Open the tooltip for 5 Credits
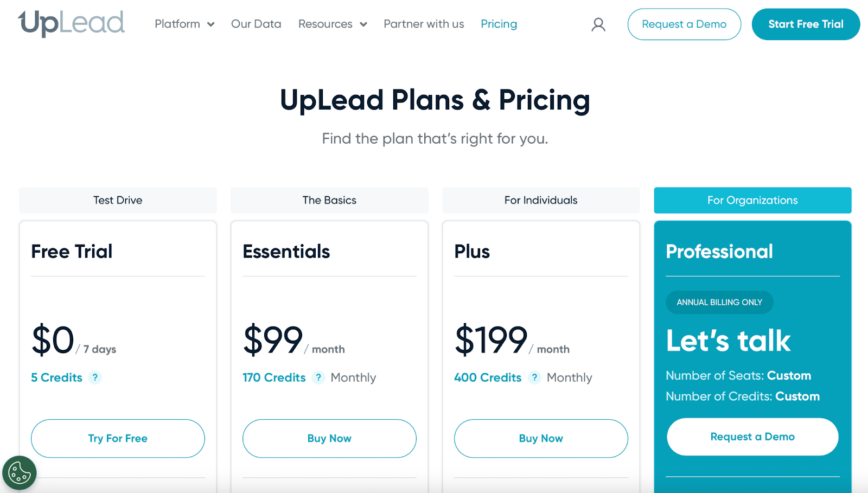 95,377
